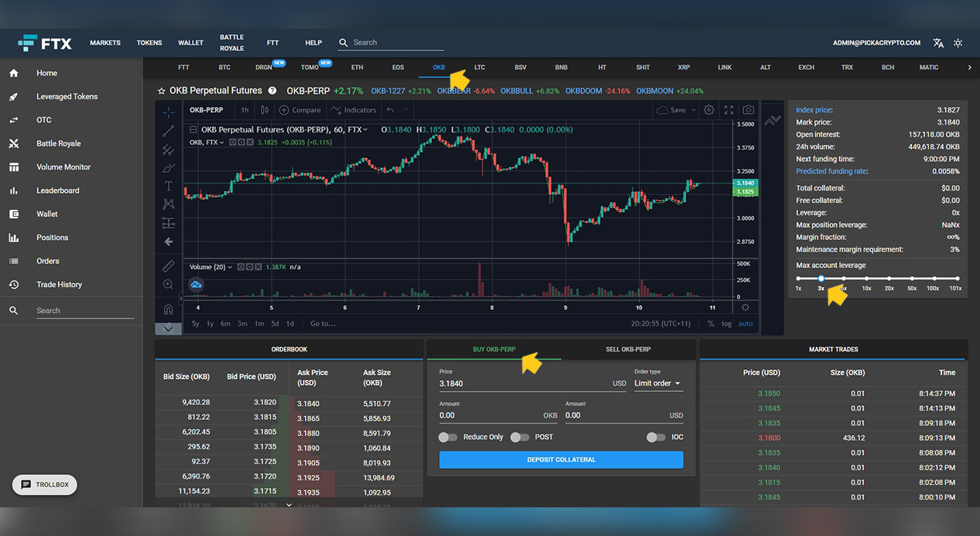Set max account leverage to 50x

pyautogui.click(x=912, y=278)
